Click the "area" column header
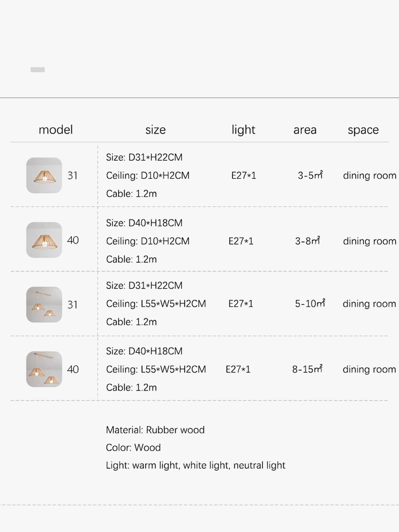Viewport: 399px width, 532px height. click(305, 130)
